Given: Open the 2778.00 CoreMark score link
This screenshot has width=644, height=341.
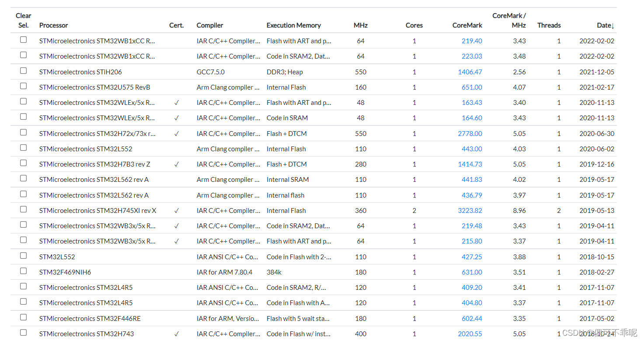Looking at the screenshot, I should click(x=470, y=134).
